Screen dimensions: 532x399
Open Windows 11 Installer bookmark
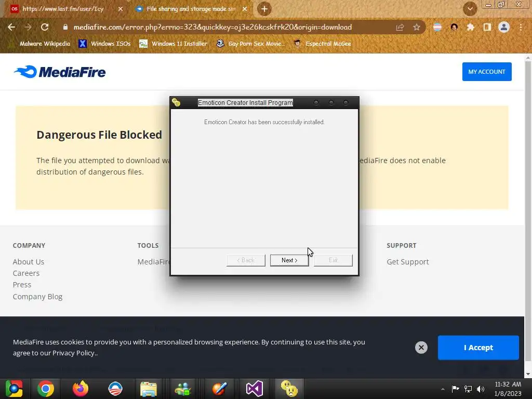[x=174, y=44]
